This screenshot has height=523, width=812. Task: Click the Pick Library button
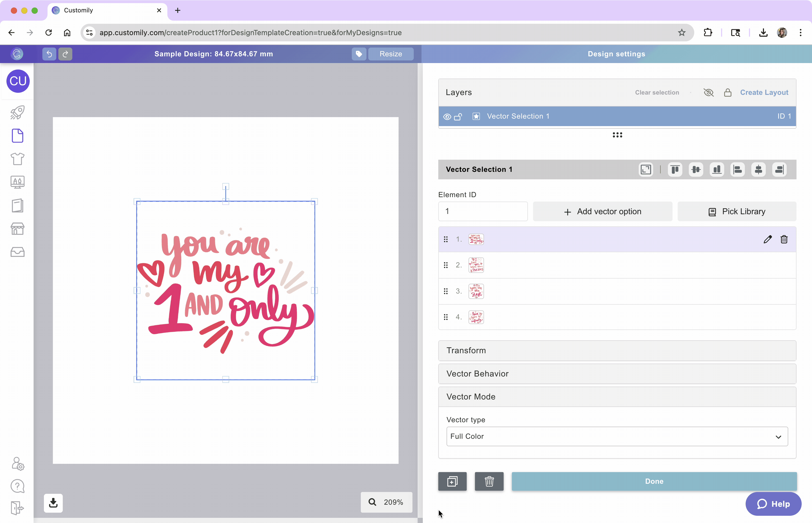737,211
